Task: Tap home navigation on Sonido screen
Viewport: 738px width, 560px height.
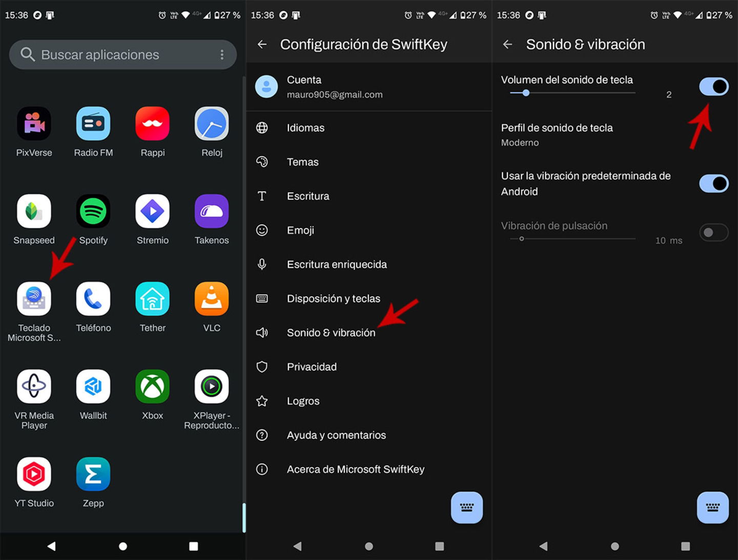Action: [615, 546]
